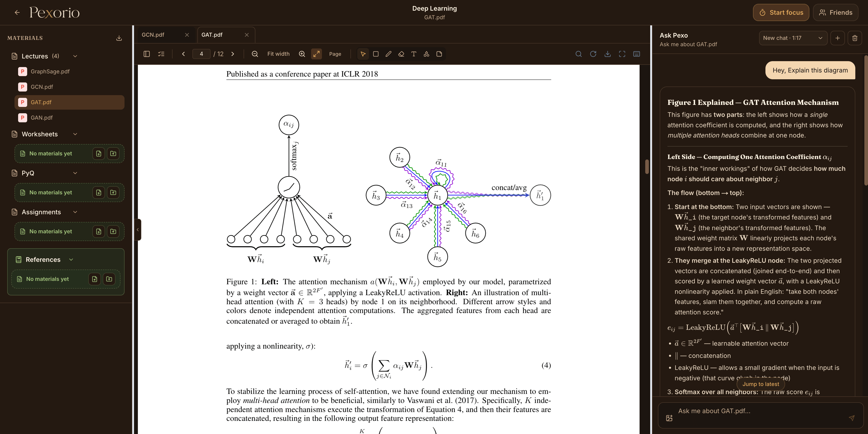
Task: Go to the next PDF page
Action: [233, 54]
